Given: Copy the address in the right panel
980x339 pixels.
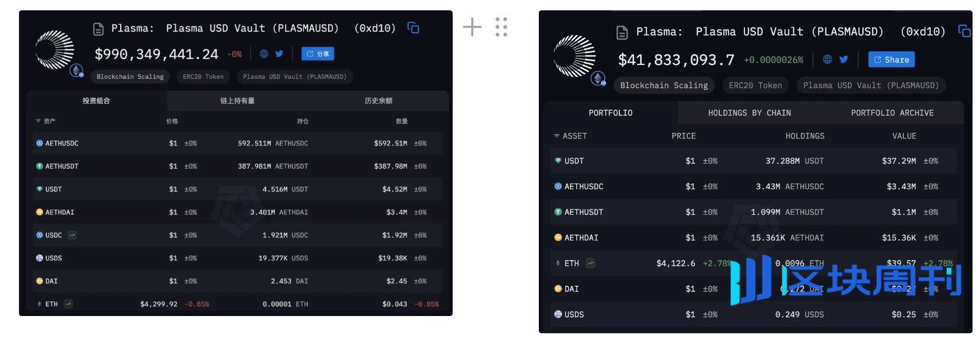Looking at the screenshot, I should point(964,31).
